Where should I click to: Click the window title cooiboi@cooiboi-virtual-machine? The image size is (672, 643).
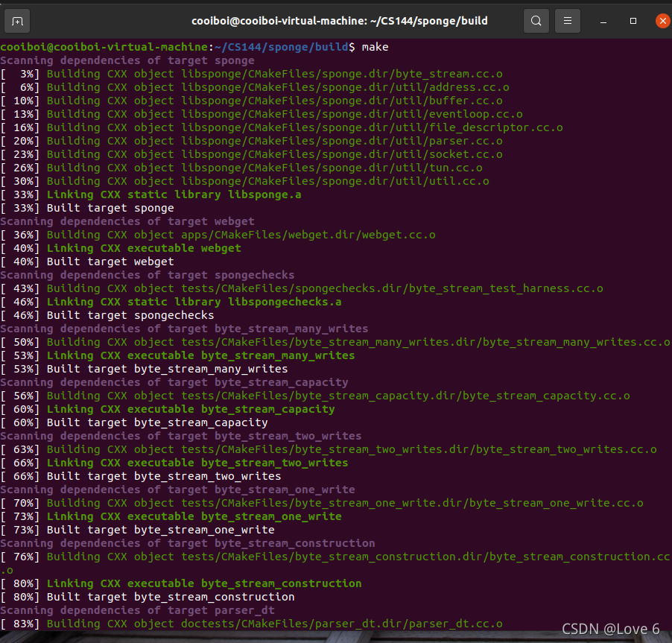click(x=340, y=21)
